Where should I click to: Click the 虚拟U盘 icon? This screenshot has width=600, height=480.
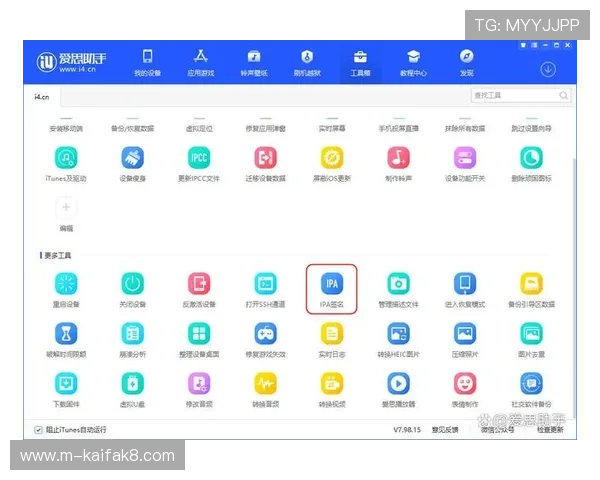pos(133,384)
